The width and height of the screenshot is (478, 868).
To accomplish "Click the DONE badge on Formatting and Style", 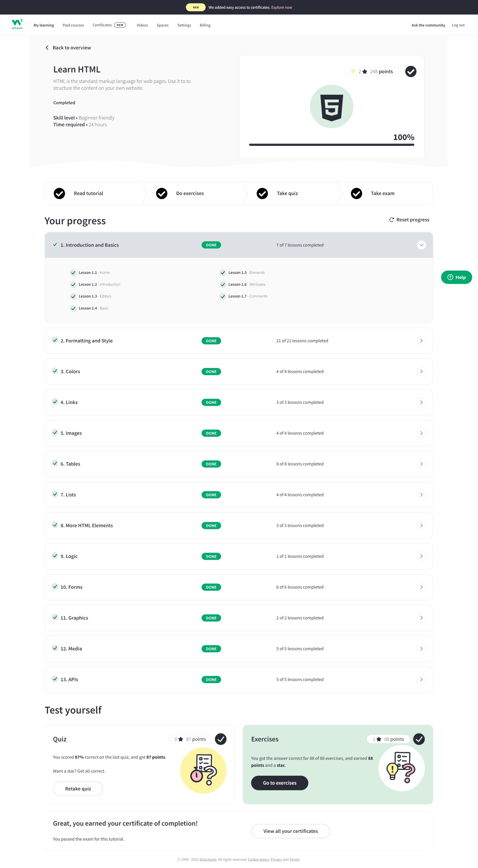I will (x=211, y=341).
